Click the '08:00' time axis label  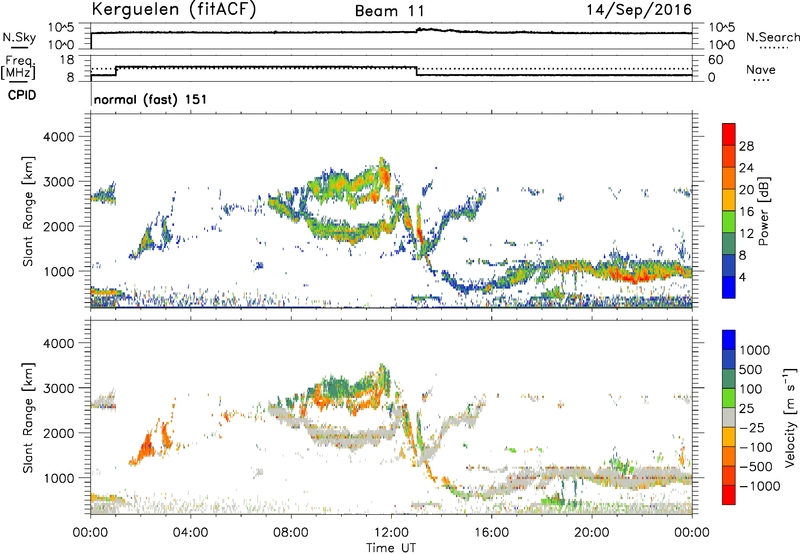pyautogui.click(x=291, y=533)
